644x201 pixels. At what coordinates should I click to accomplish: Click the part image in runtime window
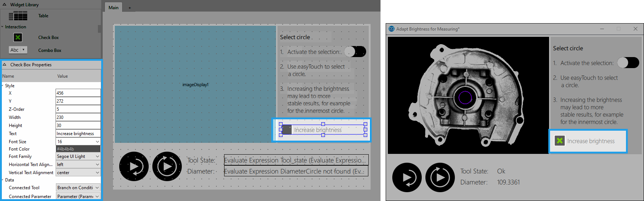tap(468, 95)
